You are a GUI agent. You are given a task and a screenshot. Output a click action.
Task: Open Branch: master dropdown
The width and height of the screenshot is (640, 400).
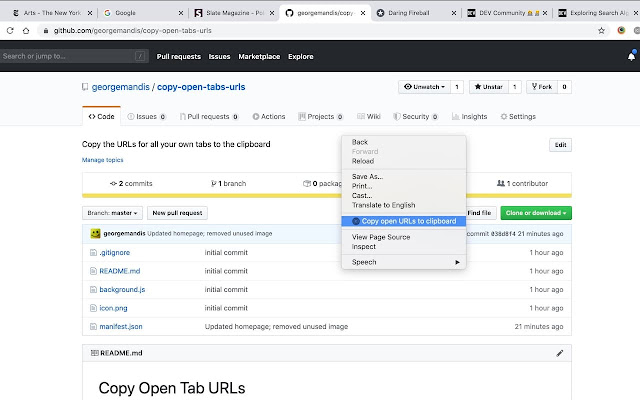coord(112,213)
